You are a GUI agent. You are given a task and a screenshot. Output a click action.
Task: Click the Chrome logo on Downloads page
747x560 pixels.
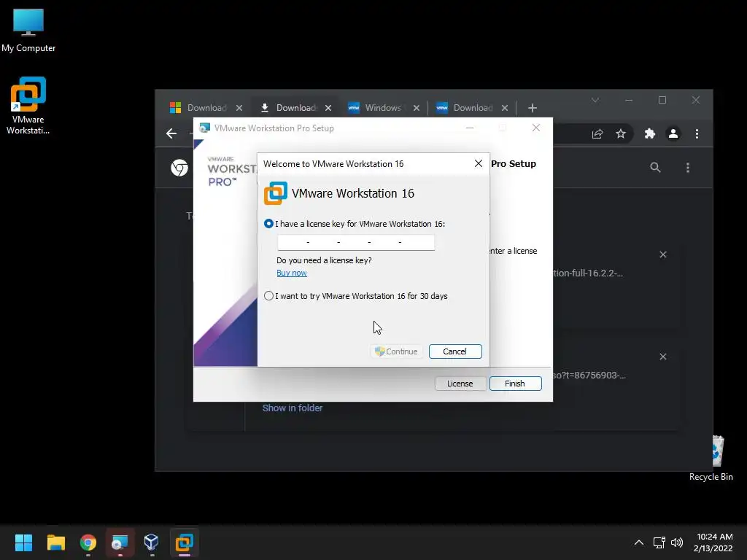[x=179, y=168]
